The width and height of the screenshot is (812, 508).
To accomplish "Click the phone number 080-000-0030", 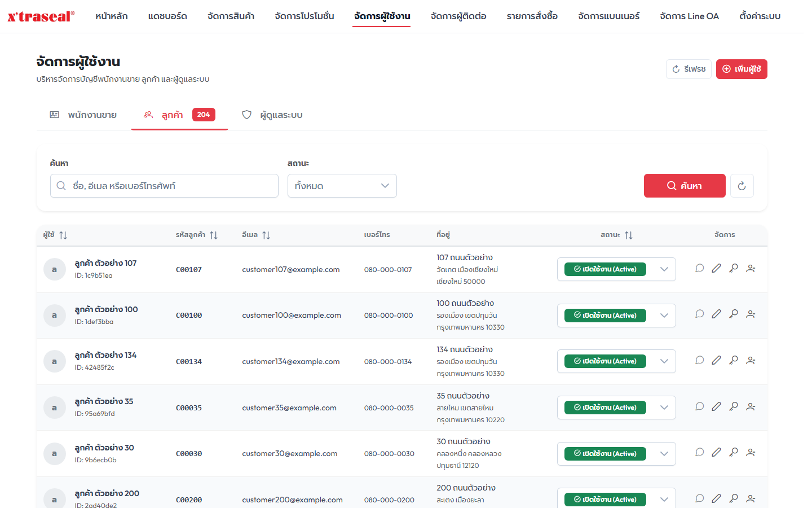I will [389, 454].
